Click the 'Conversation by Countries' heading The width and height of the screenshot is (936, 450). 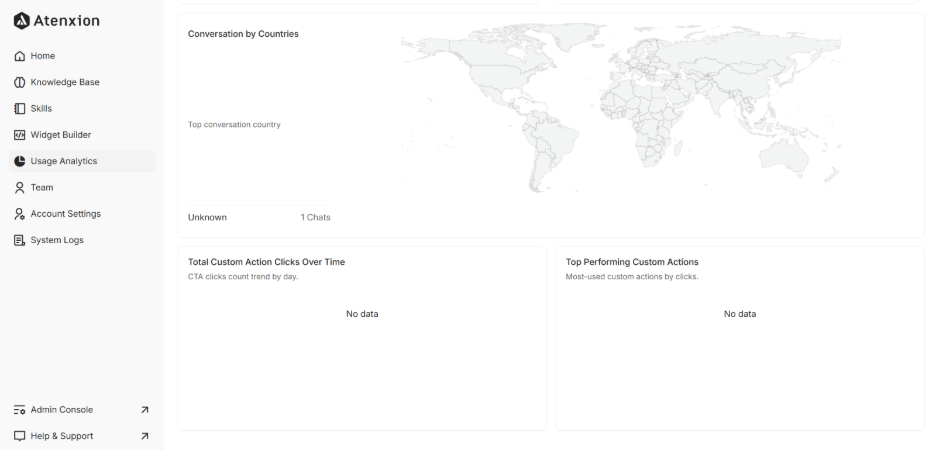[x=243, y=34]
